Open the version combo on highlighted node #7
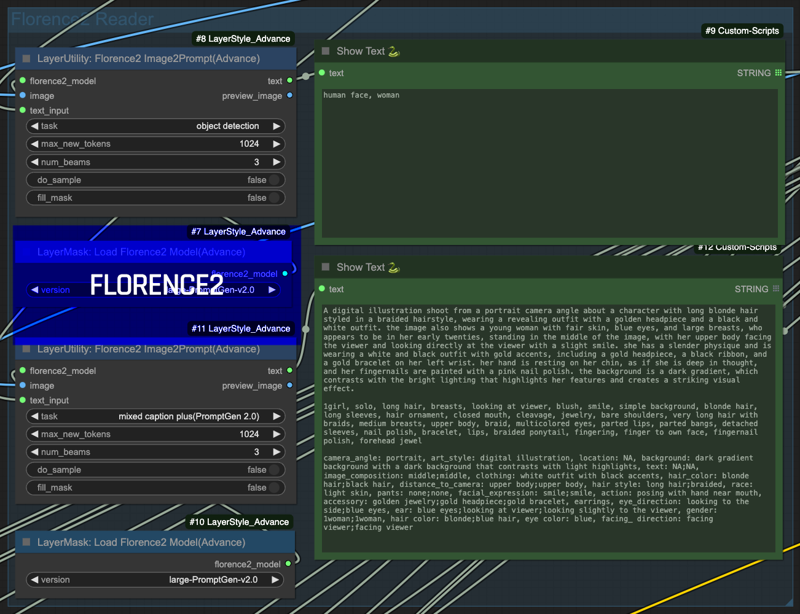 tap(153, 290)
